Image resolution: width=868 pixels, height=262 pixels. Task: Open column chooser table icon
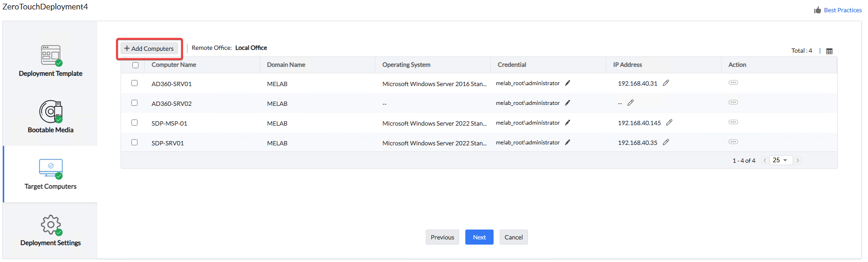coord(829,51)
